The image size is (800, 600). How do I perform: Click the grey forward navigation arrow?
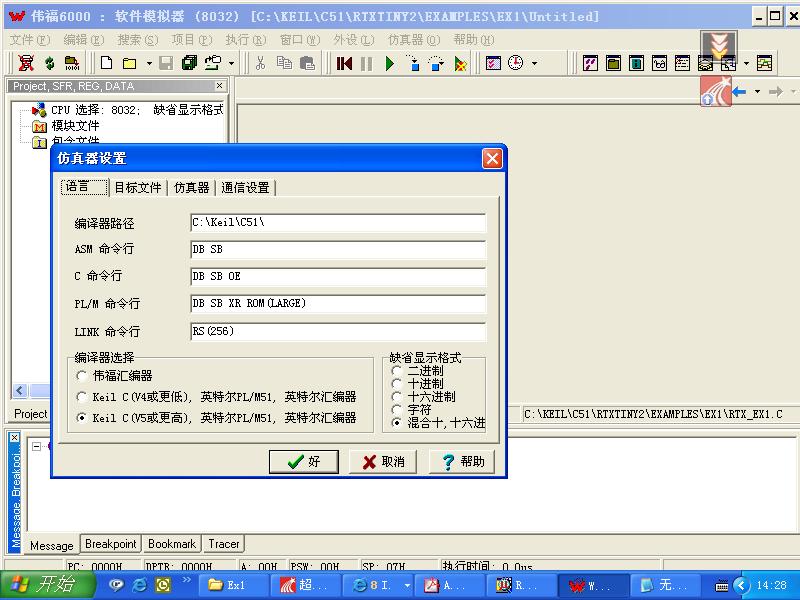776,92
